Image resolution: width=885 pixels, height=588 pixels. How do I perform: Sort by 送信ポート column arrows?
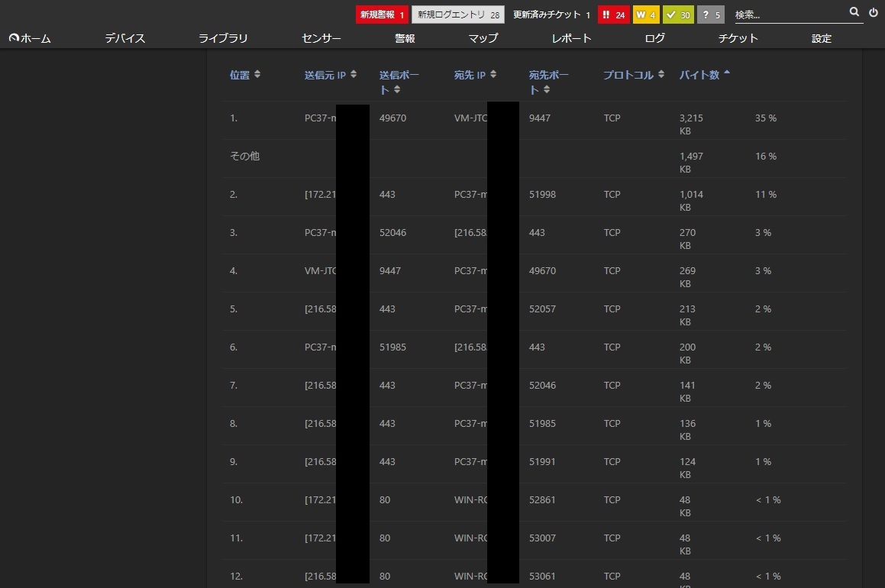tap(397, 89)
